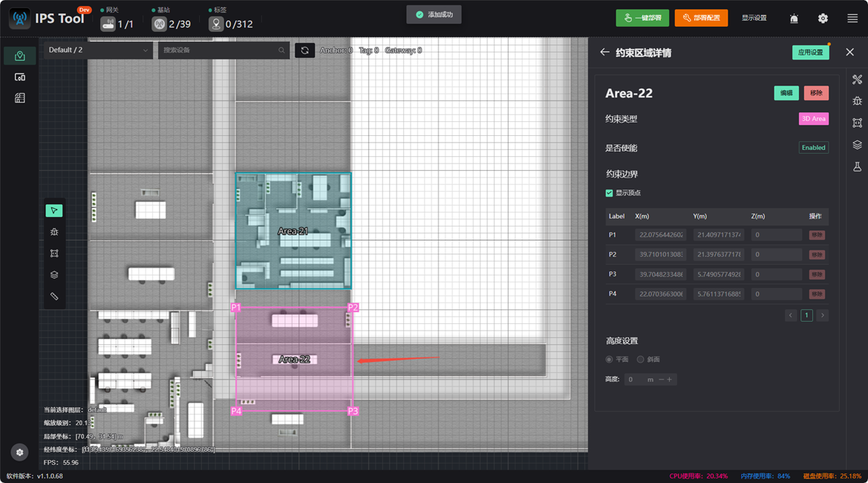
Task: Open settings gear in top header
Action: (x=823, y=19)
